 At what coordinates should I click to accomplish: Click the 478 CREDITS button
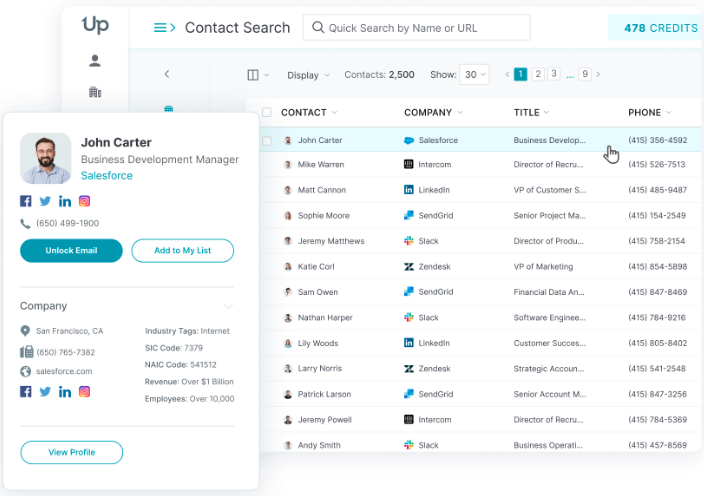(x=656, y=28)
